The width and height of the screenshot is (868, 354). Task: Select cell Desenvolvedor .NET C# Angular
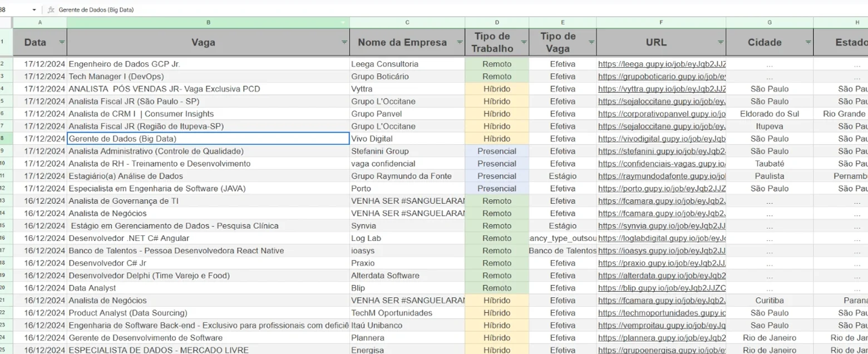(208, 238)
